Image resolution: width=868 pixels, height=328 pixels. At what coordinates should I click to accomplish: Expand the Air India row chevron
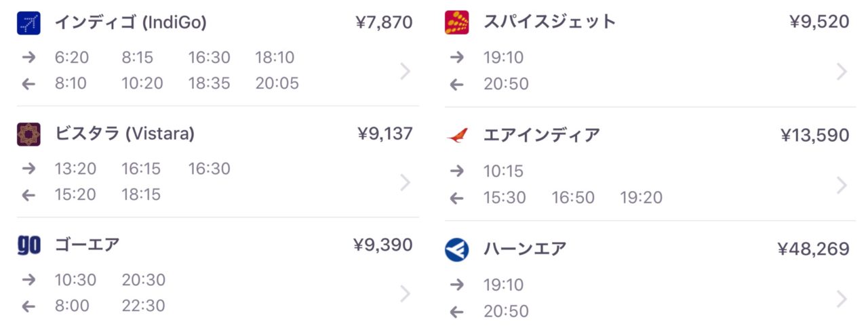(842, 185)
